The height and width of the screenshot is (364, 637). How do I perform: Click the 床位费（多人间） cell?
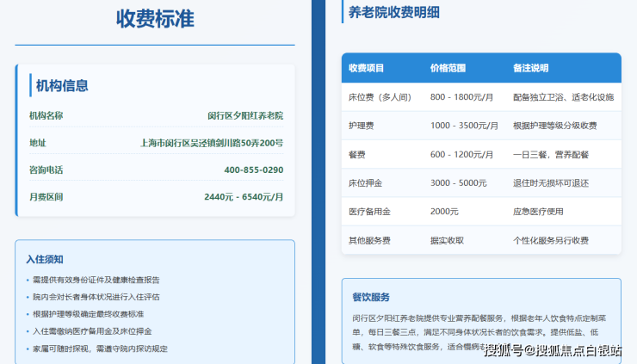380,97
